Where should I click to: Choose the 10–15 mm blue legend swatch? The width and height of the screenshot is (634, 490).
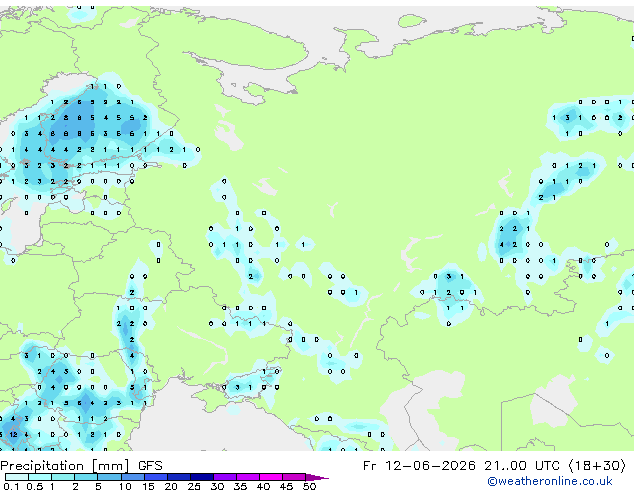[133, 477]
